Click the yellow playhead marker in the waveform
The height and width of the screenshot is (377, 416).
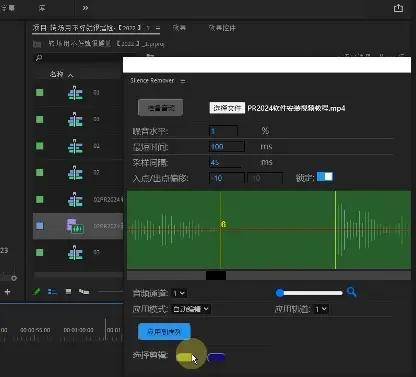click(223, 224)
